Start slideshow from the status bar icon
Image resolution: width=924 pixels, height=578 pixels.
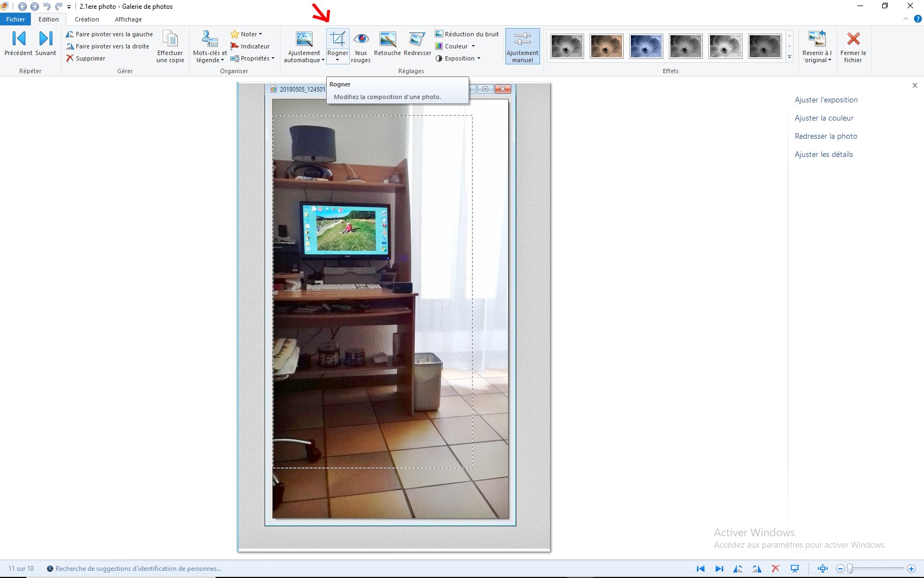(x=795, y=569)
